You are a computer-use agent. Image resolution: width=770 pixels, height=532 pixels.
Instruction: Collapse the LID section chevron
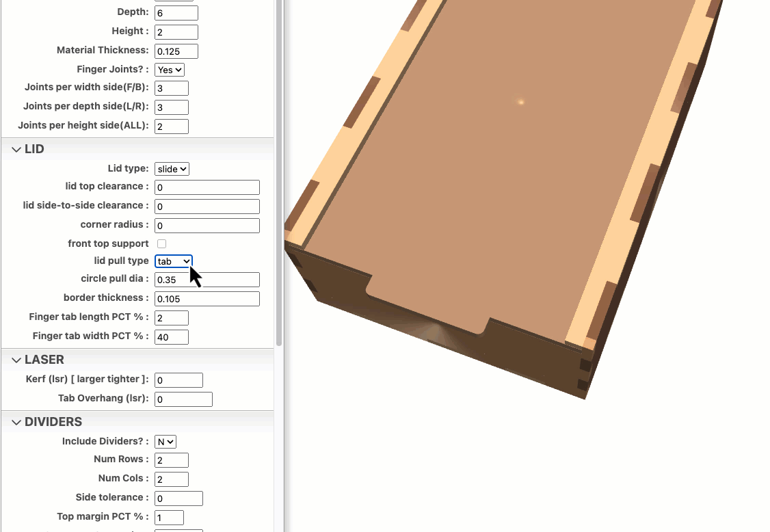pos(16,149)
